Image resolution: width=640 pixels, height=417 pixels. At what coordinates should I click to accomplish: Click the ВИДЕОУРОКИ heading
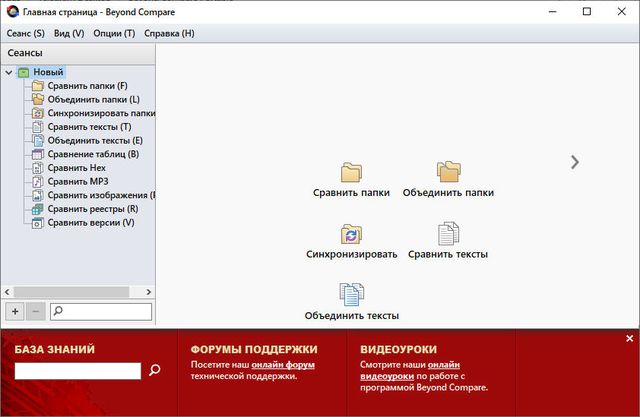point(398,350)
